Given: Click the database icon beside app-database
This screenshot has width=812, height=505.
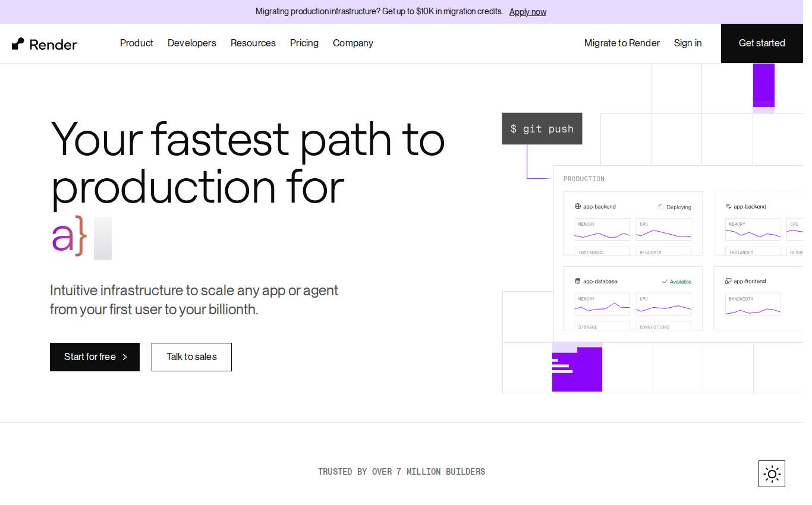Looking at the screenshot, I should [x=578, y=281].
